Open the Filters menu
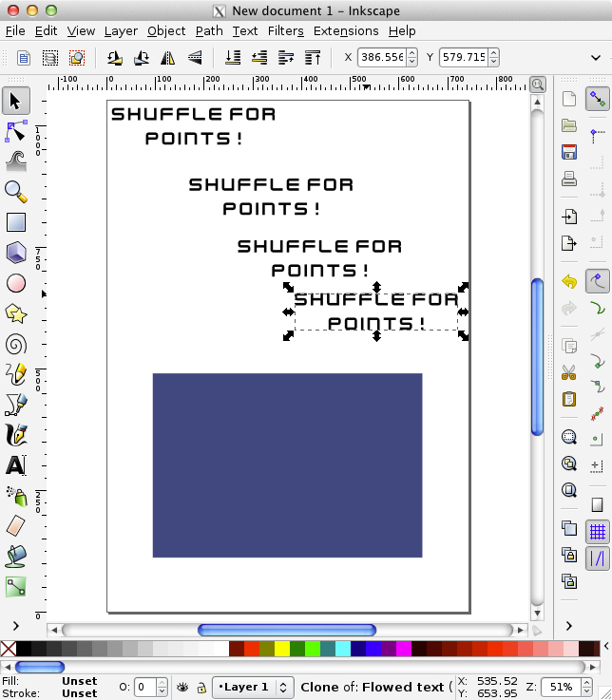Image resolution: width=612 pixels, height=700 pixels. point(285,30)
